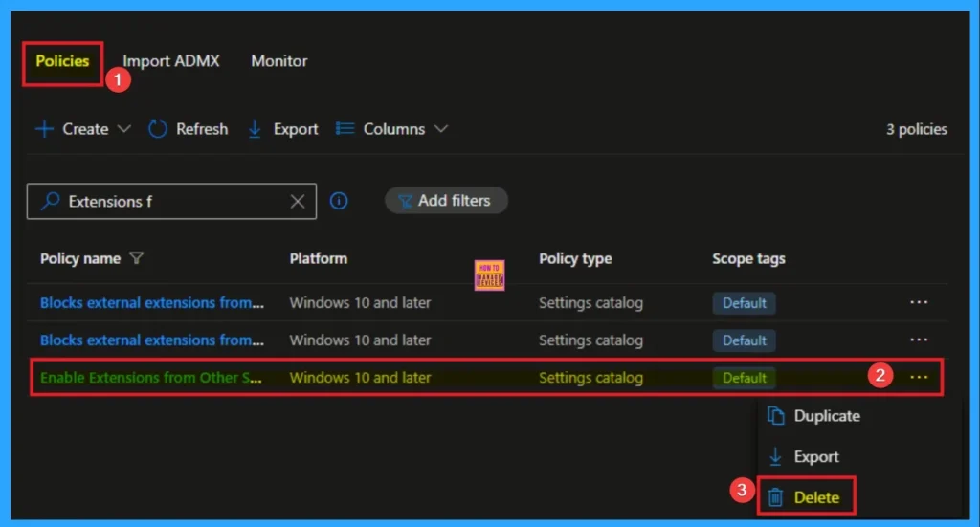The width and height of the screenshot is (980, 527).
Task: Click 'Settings catalog' in second row
Action: click(x=590, y=340)
